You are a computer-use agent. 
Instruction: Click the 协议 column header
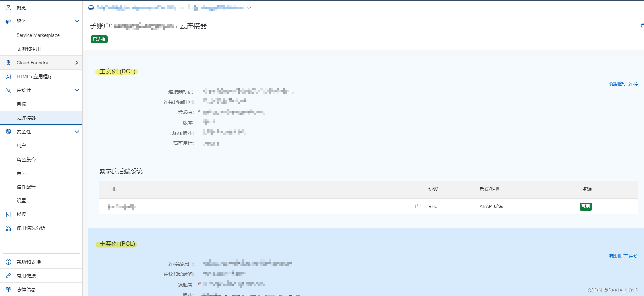pyautogui.click(x=433, y=189)
